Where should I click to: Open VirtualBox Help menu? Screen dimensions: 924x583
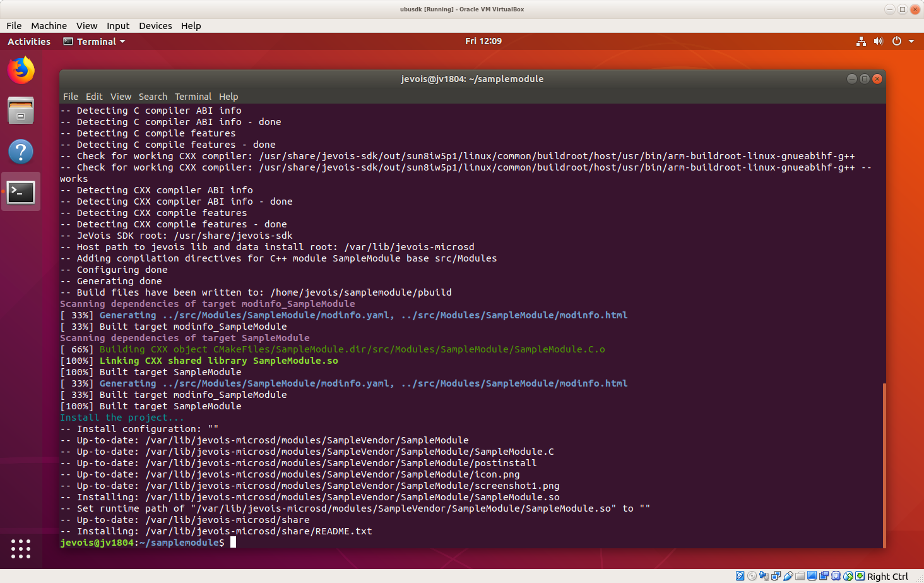click(191, 26)
